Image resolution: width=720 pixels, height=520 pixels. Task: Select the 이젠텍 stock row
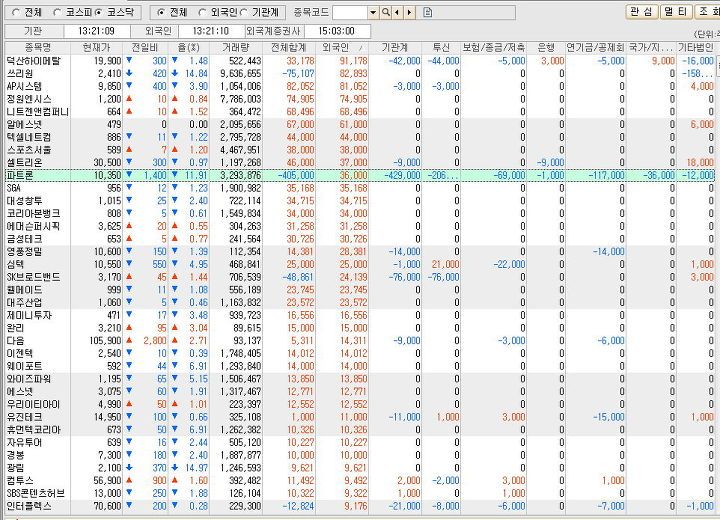point(360,353)
